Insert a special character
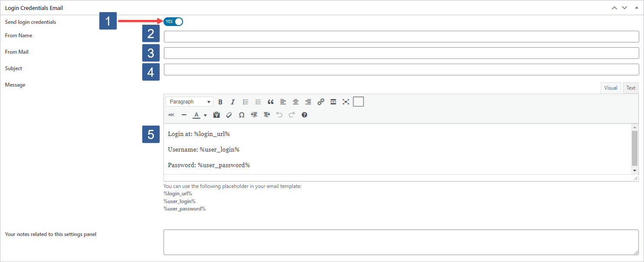The height and width of the screenshot is (262, 644). 242,114
